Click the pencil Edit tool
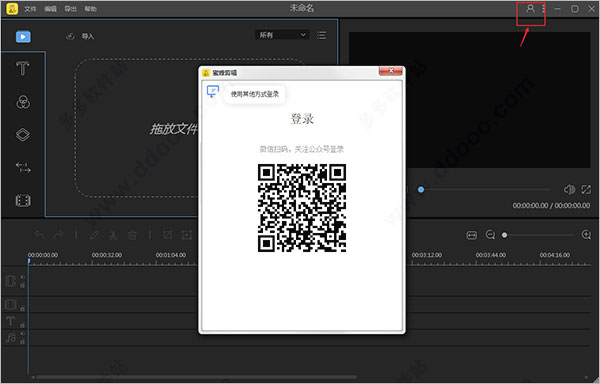Screen dimensions: 600x384 coord(94,235)
